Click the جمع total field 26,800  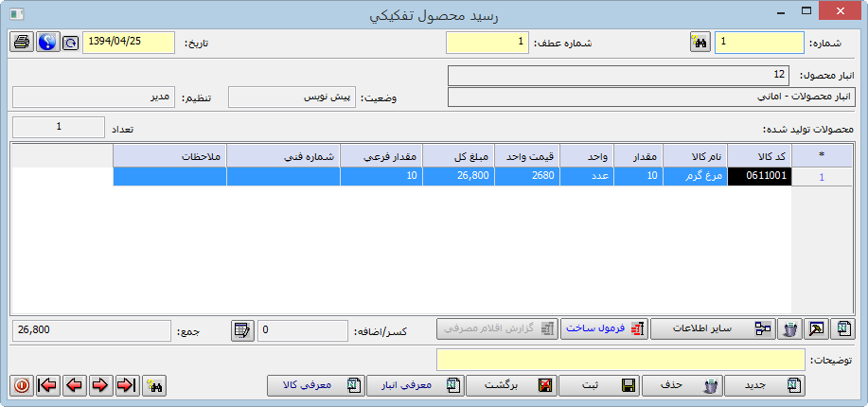pyautogui.click(x=91, y=330)
